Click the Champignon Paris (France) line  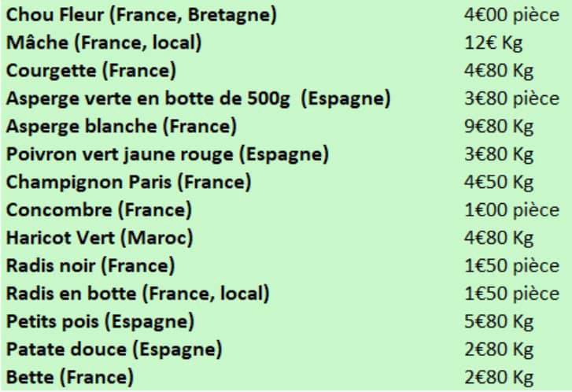129,183
